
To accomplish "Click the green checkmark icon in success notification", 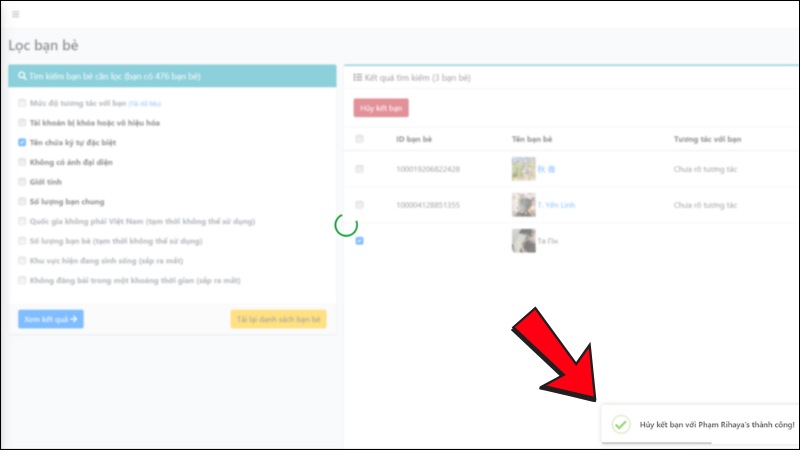I will click(x=621, y=425).
